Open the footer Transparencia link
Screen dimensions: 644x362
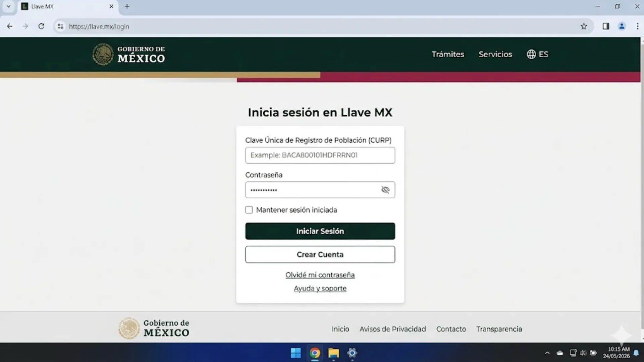499,329
